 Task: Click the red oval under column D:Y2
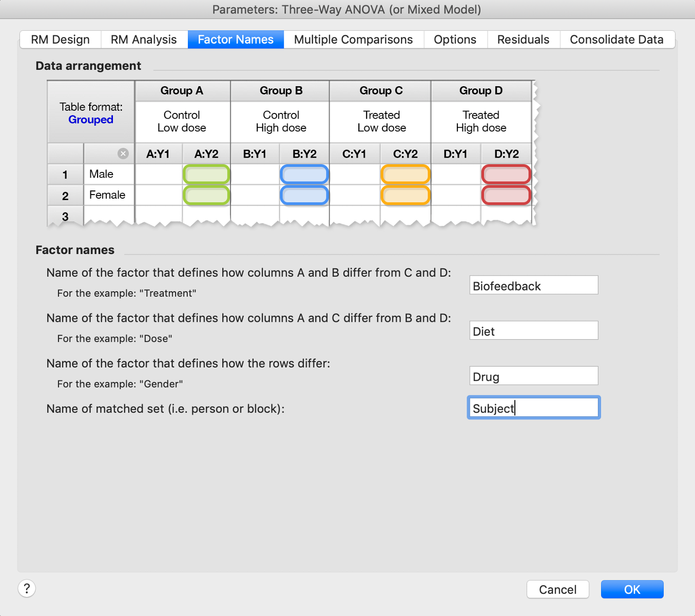pyautogui.click(x=506, y=175)
